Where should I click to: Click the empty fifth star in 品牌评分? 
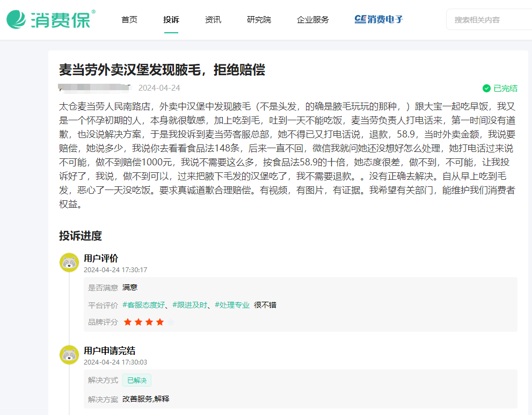[171, 322]
